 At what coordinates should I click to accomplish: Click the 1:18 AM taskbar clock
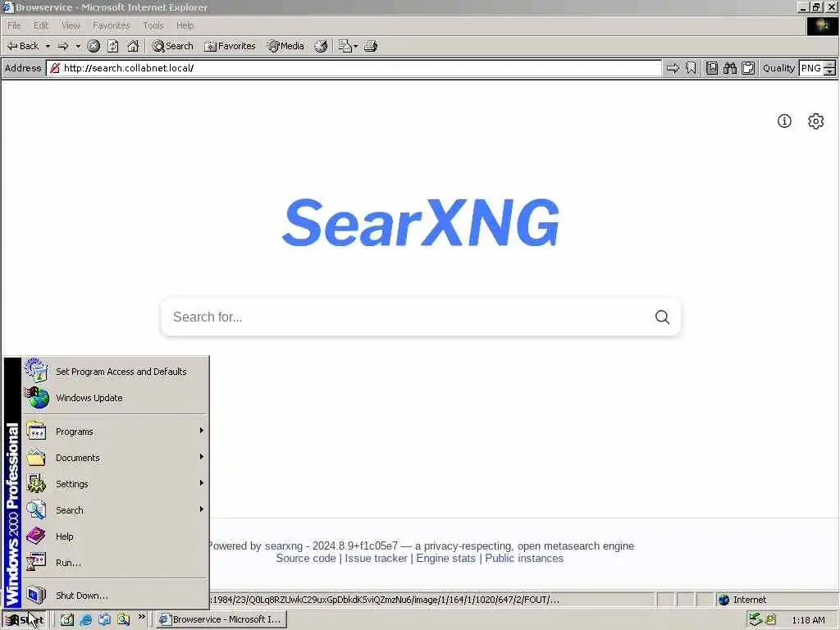point(808,620)
